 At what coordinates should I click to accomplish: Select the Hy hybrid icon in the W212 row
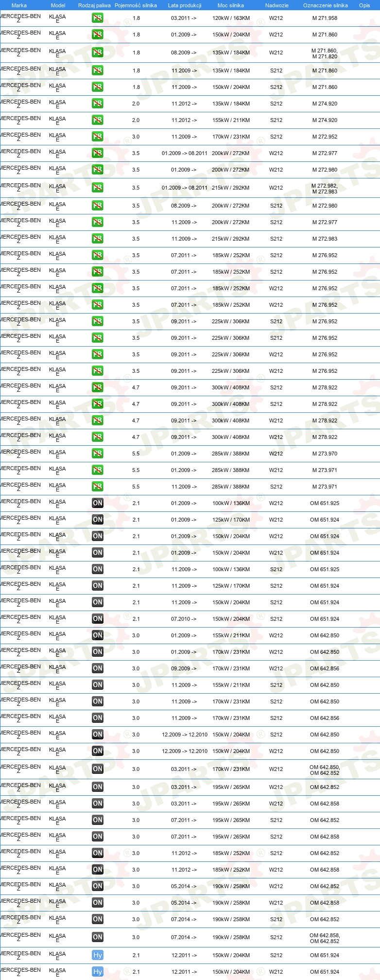pyautogui.click(x=98, y=972)
